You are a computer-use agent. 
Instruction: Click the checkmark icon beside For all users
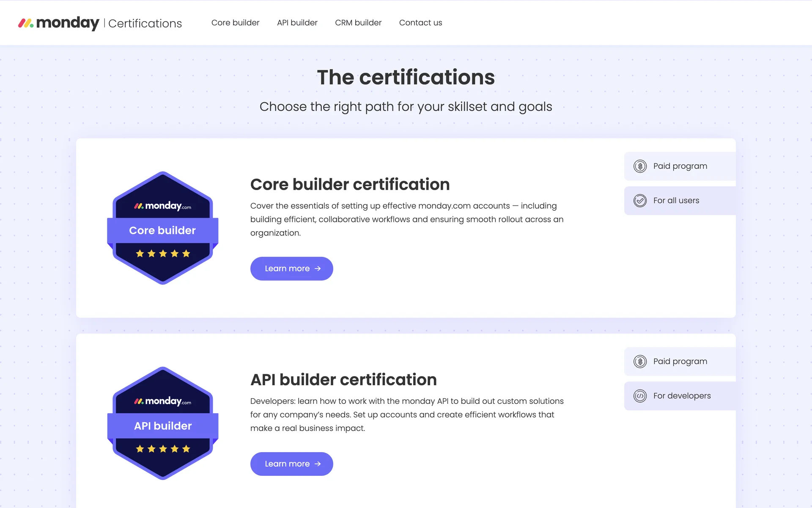click(x=640, y=200)
